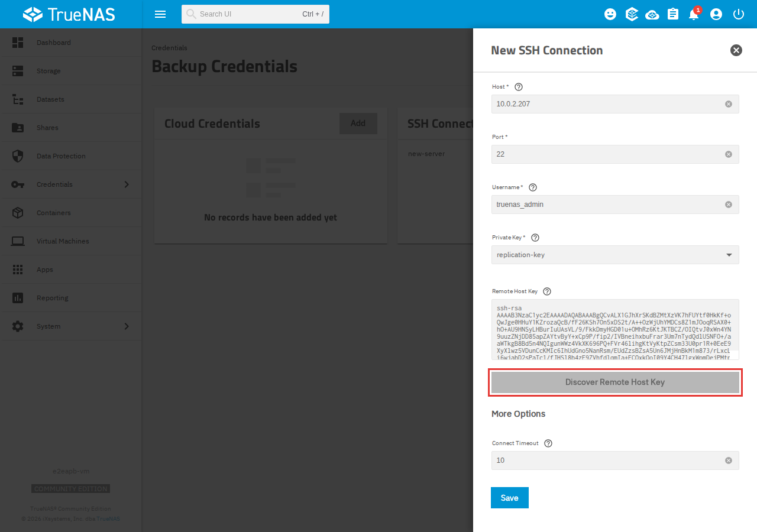Clear the Connect Timeout value

tap(729, 460)
